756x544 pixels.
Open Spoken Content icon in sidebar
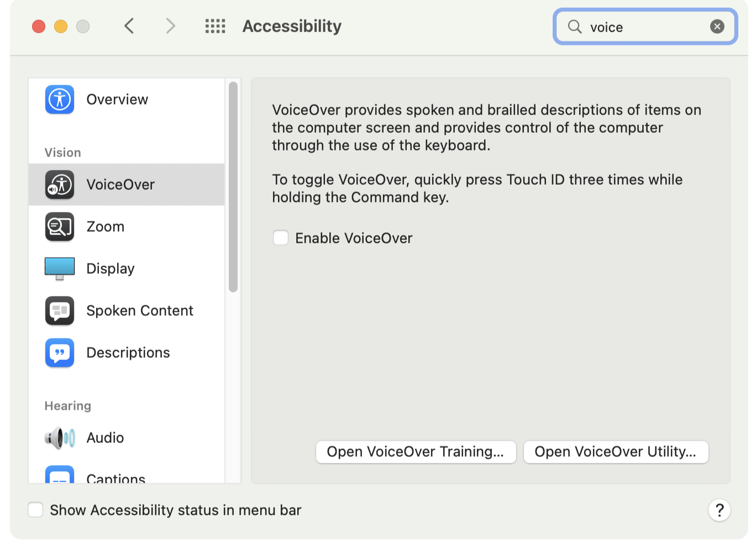click(x=60, y=311)
